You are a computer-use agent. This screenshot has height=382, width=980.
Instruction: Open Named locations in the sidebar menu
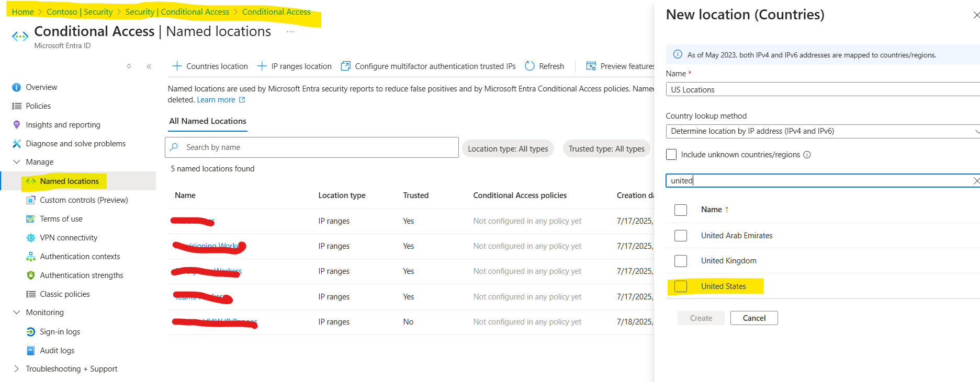click(69, 181)
